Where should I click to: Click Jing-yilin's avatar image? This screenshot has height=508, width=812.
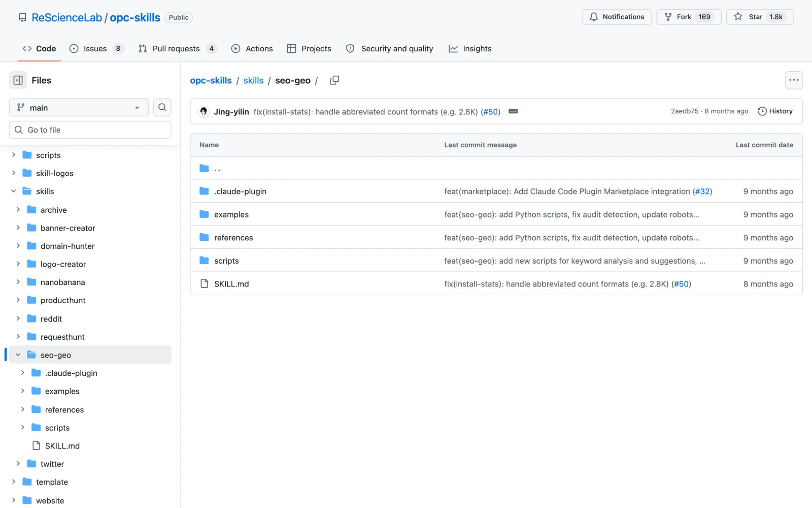pyautogui.click(x=204, y=111)
